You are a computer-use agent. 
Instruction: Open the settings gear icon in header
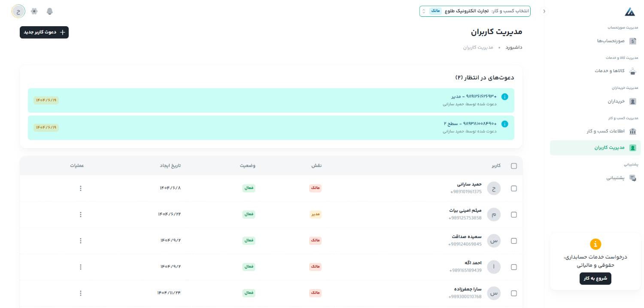tap(34, 11)
